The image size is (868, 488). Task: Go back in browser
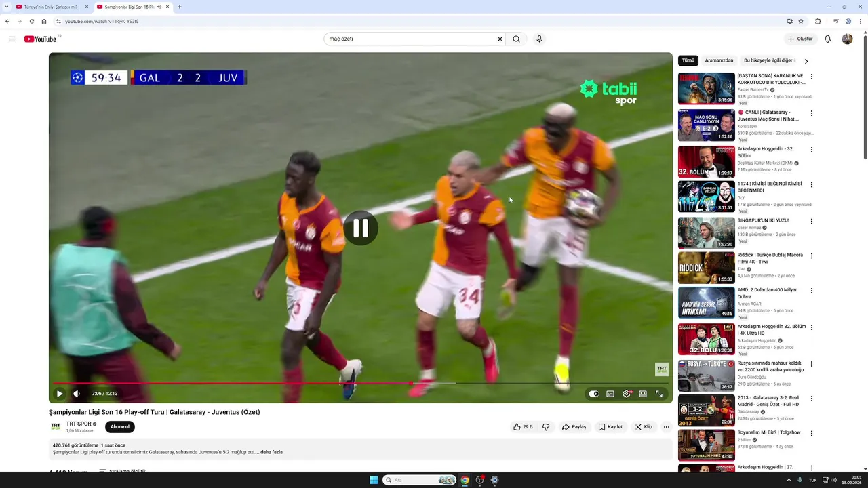click(x=7, y=21)
